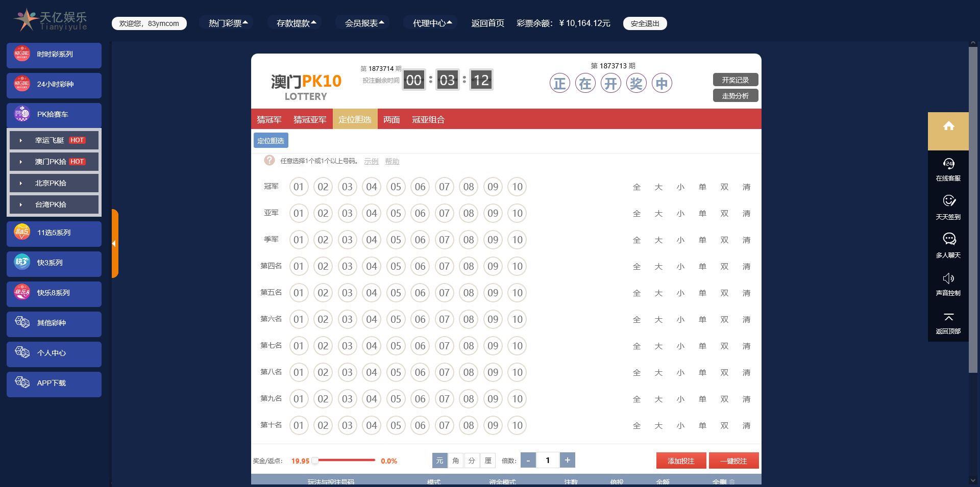Click the blue 定位胆选 sub-tab
This screenshot has height=487, width=980.
point(271,140)
